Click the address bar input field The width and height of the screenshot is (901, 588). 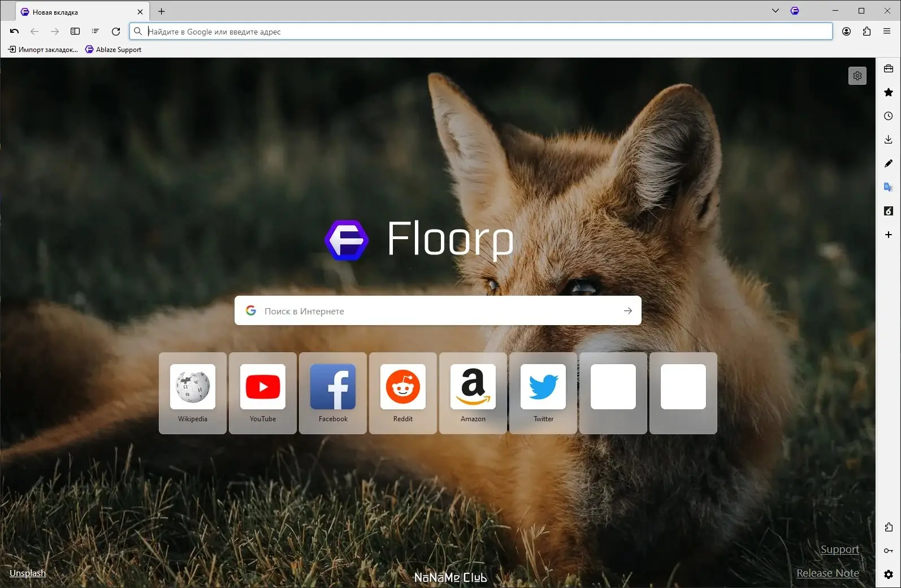pos(481,32)
